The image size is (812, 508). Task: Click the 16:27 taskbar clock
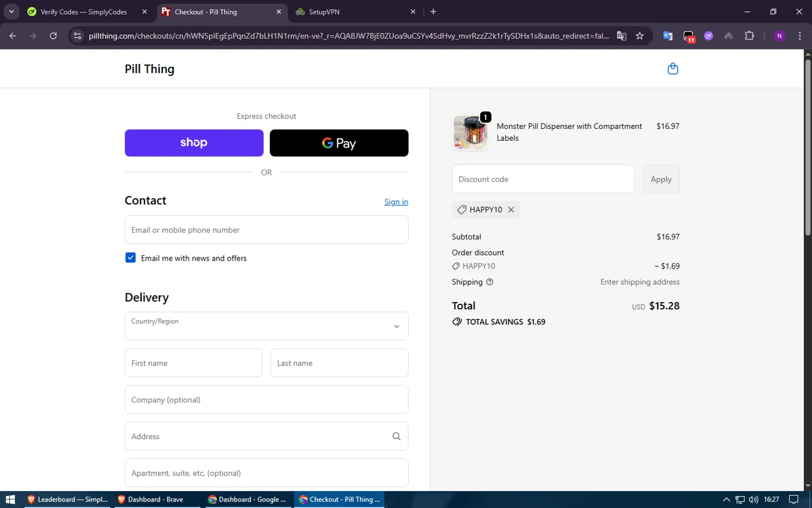click(771, 499)
